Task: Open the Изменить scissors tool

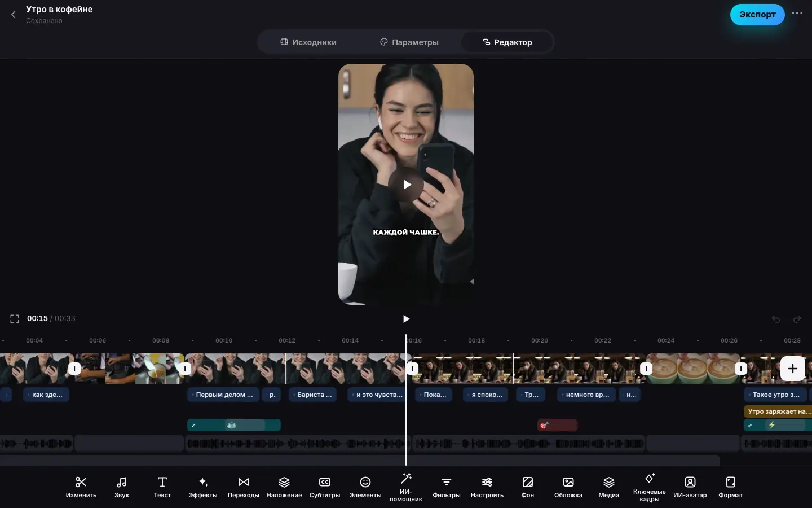Action: coord(81,487)
